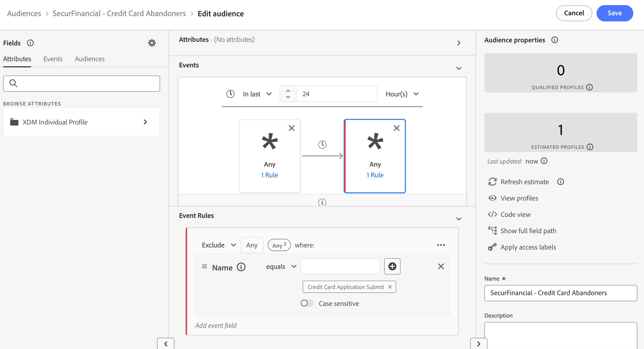
Task: Open Fields settings gear icon
Action: pyautogui.click(x=152, y=43)
